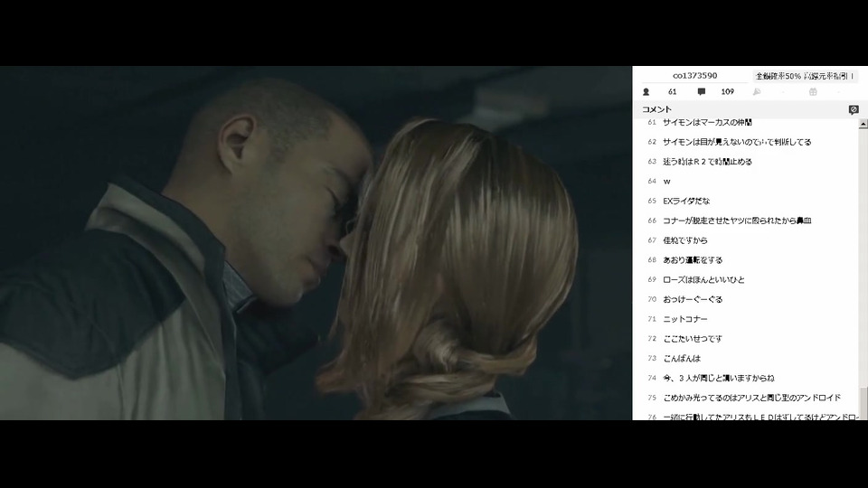Viewport: 868px width, 488px height.
Task: Click the viewer count value 61
Action: point(672,92)
